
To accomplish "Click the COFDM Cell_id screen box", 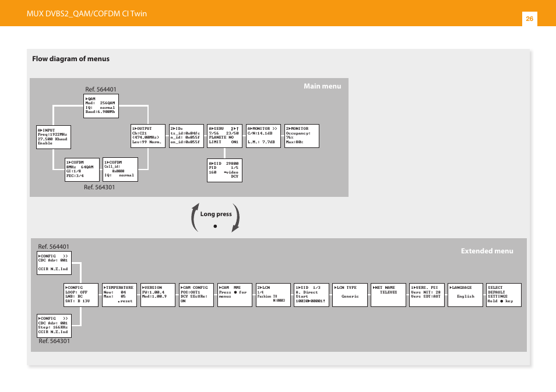I will [120, 169].
